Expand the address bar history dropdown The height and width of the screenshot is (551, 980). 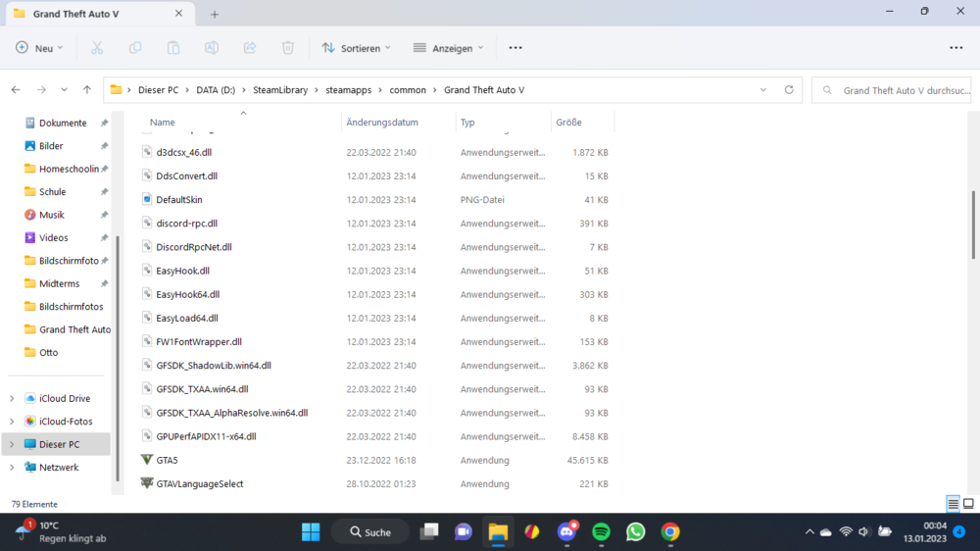763,90
